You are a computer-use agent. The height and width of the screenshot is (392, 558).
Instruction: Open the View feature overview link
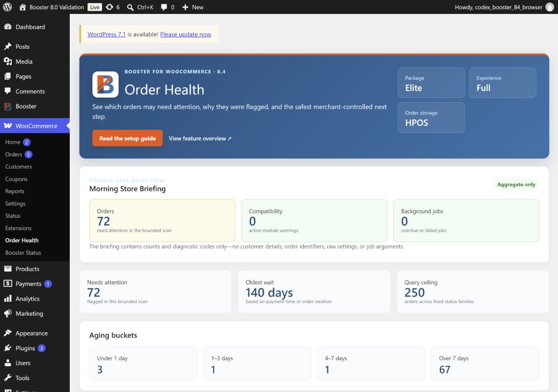point(200,139)
